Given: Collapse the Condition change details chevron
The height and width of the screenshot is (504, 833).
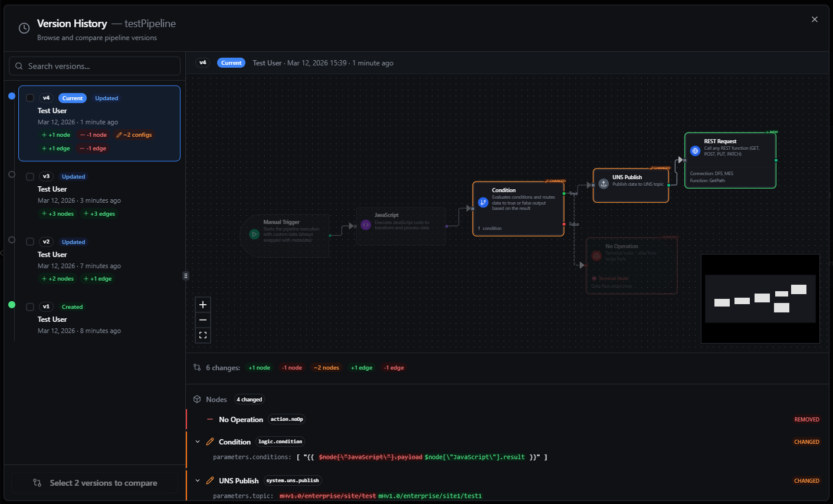Looking at the screenshot, I should [198, 442].
